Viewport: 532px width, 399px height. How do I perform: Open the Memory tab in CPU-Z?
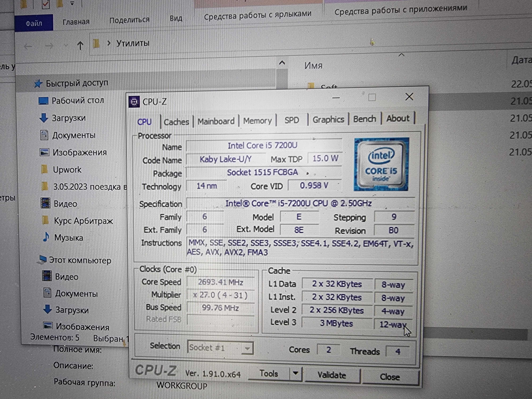pyautogui.click(x=257, y=121)
